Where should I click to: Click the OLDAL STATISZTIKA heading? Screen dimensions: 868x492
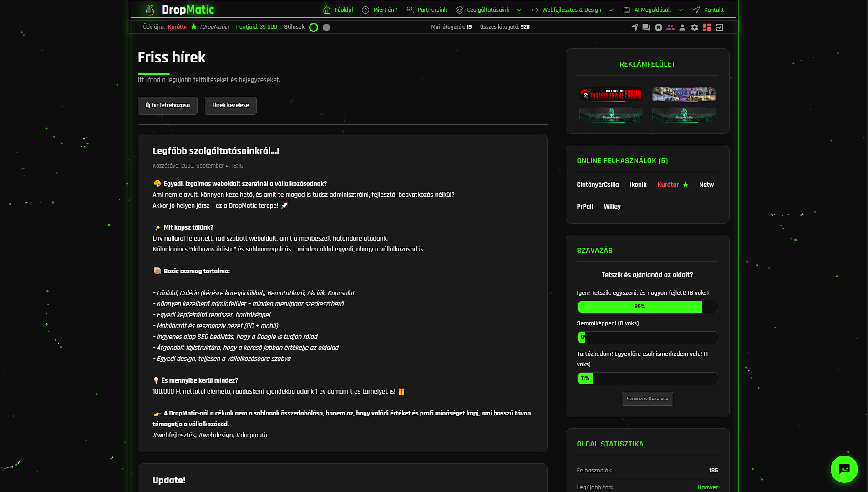[x=610, y=444]
